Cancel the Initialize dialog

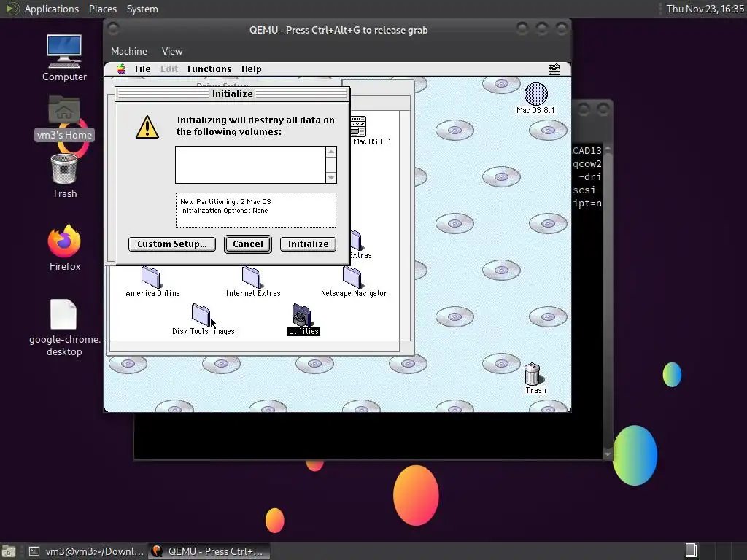[x=248, y=244]
